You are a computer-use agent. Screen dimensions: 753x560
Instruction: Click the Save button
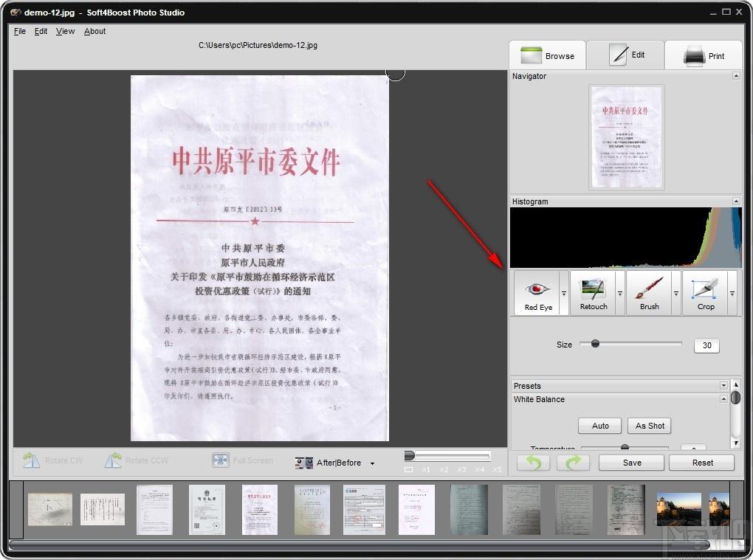coord(631,463)
